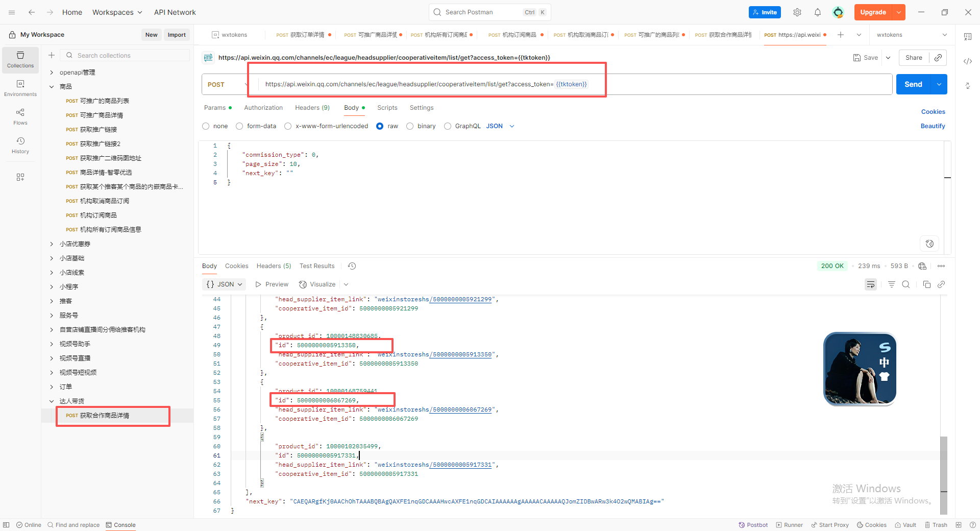This screenshot has height=531, width=980.
Task: Open the Save options dropdown arrow
Action: [888, 58]
